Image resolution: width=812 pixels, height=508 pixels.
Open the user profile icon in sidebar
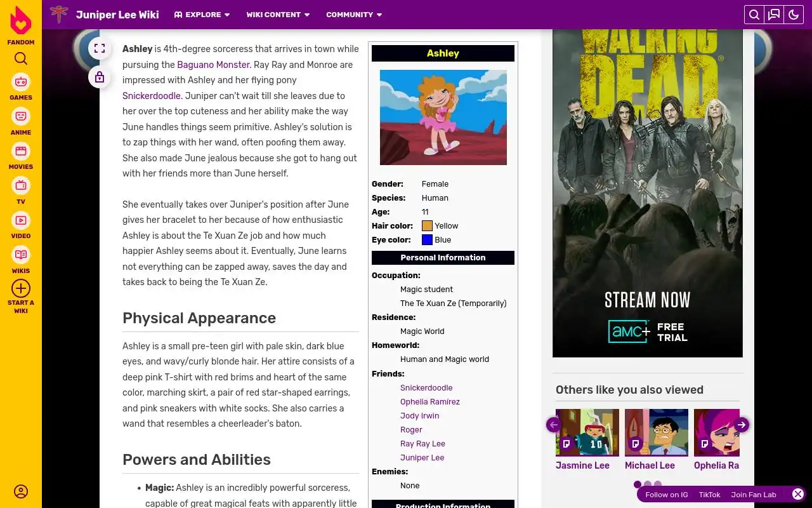pyautogui.click(x=21, y=491)
